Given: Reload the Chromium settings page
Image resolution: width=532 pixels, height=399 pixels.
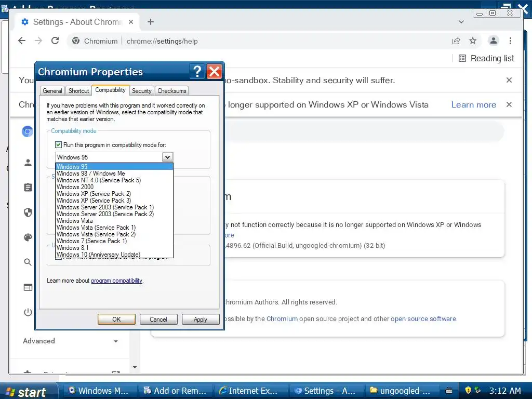Looking at the screenshot, I should click(x=55, y=41).
